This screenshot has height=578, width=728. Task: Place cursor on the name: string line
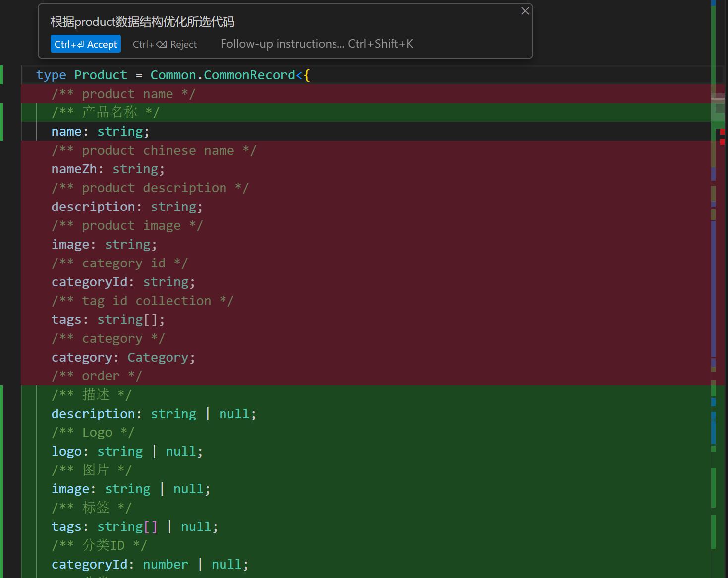point(100,132)
